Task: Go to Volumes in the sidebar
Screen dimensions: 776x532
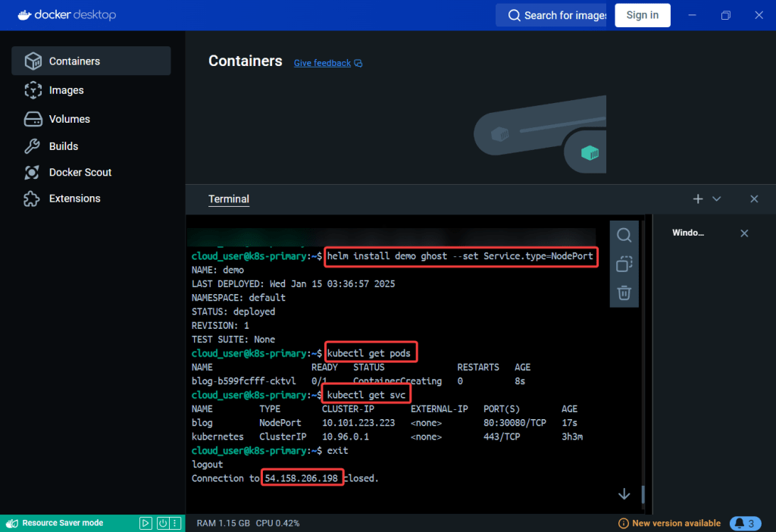Action: pyautogui.click(x=69, y=119)
